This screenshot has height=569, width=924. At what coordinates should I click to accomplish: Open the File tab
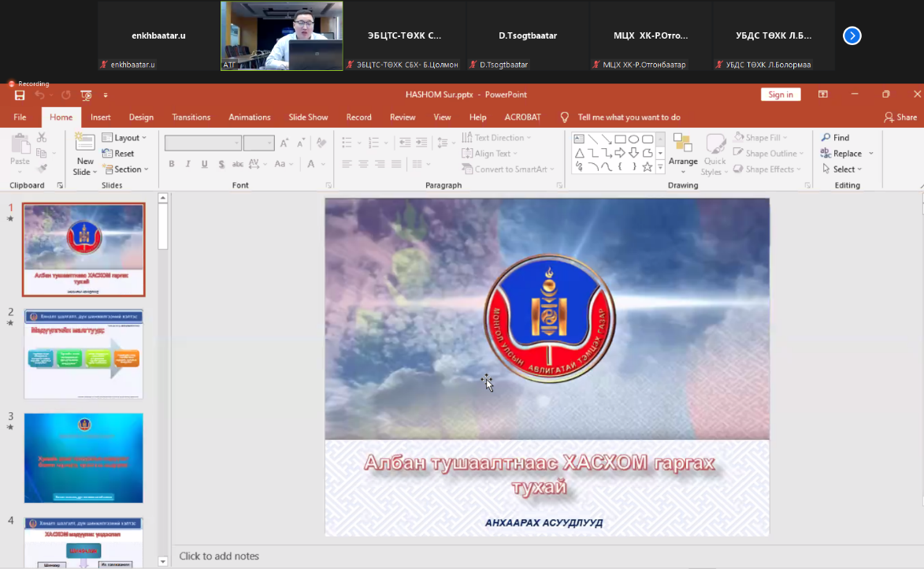[x=20, y=117]
